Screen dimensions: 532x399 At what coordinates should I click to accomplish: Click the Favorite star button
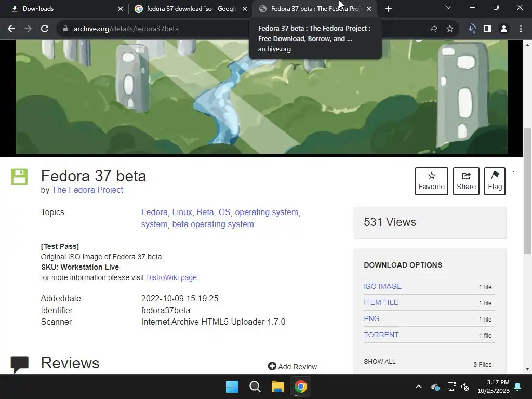tap(432, 181)
